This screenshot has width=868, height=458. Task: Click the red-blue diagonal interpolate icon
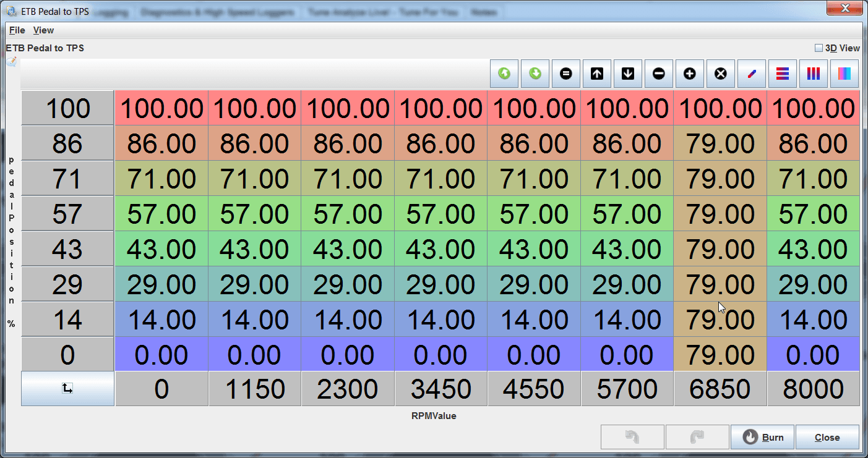click(x=752, y=74)
